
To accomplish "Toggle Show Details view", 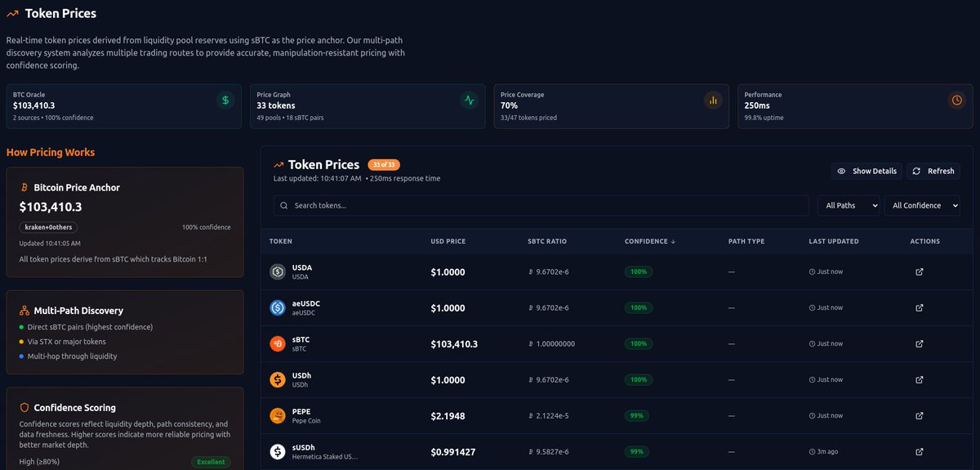I will point(866,171).
